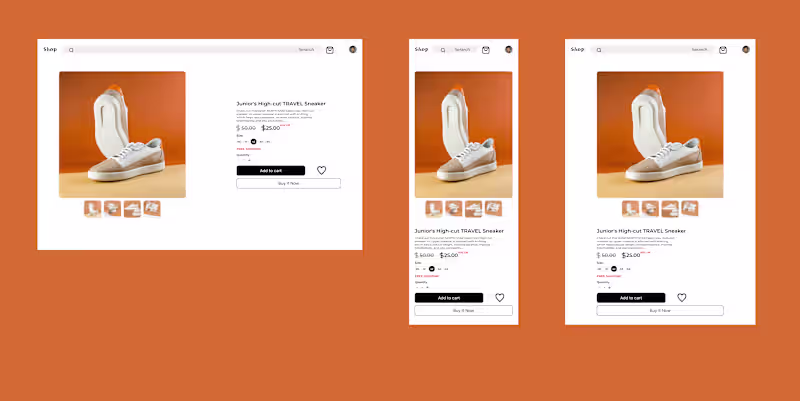The image size is (800, 401).
Task: Select last sneaker thumbnail in narrowest mobile mockup
Action: click(493, 209)
